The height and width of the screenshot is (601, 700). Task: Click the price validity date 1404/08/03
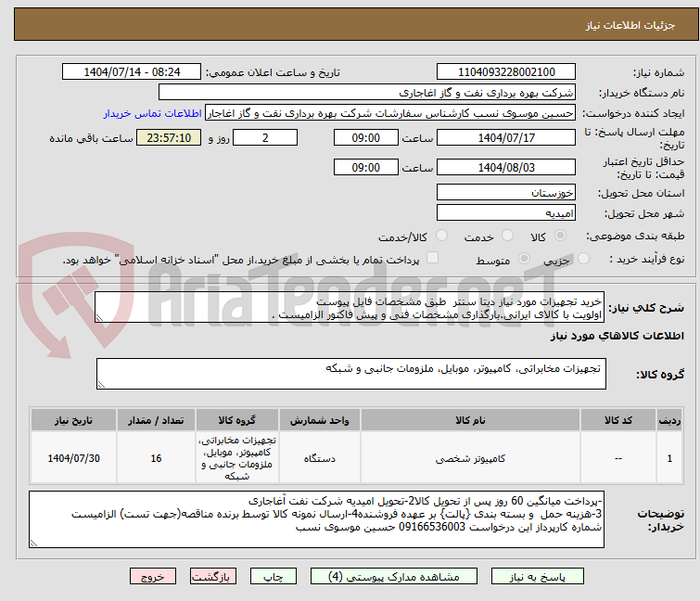coord(506,168)
